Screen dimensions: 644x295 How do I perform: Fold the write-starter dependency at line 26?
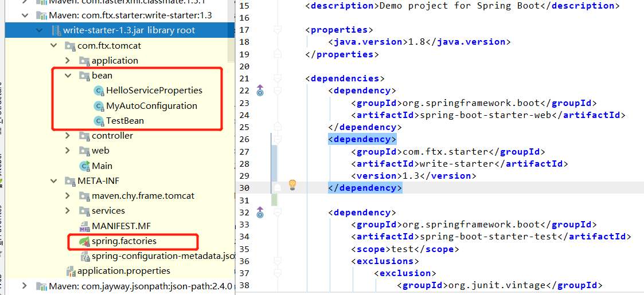point(278,139)
